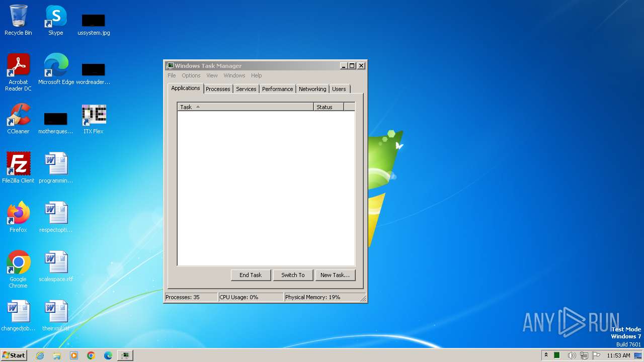This screenshot has width=644, height=362.
Task: Select the wordreader file on the desktop
Action: pyautogui.click(x=93, y=73)
